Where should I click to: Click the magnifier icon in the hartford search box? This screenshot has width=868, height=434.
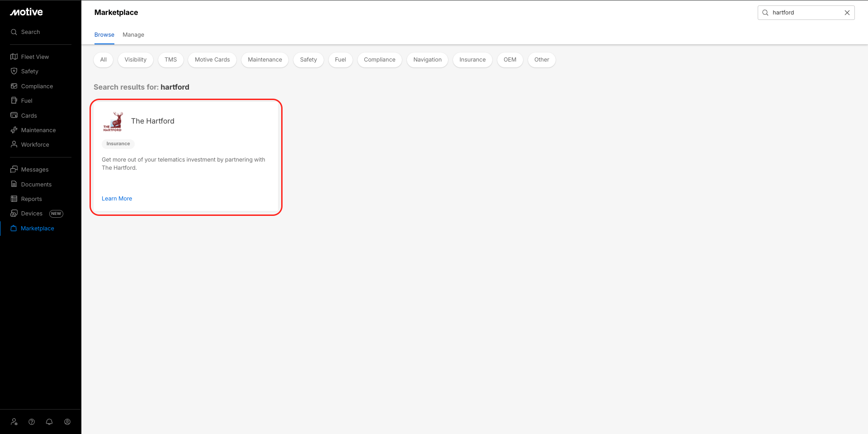(765, 13)
